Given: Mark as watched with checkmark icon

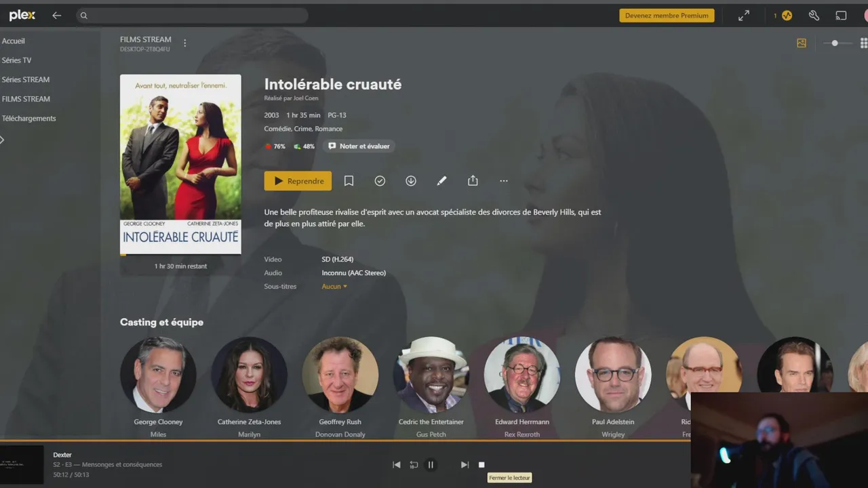Looking at the screenshot, I should click(x=380, y=181).
